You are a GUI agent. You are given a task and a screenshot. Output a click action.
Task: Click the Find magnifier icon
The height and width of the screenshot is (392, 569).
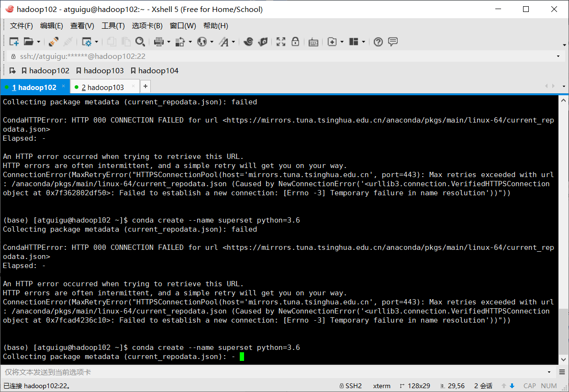click(140, 42)
